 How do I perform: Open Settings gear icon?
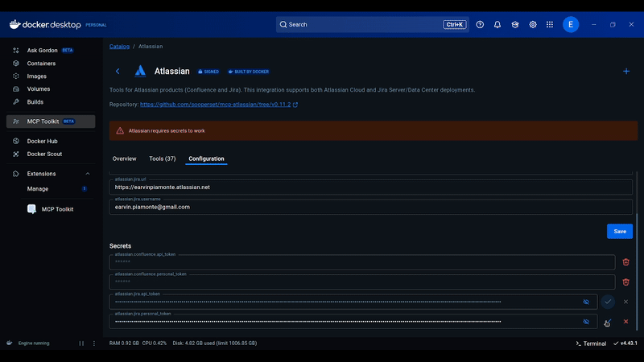tap(533, 25)
